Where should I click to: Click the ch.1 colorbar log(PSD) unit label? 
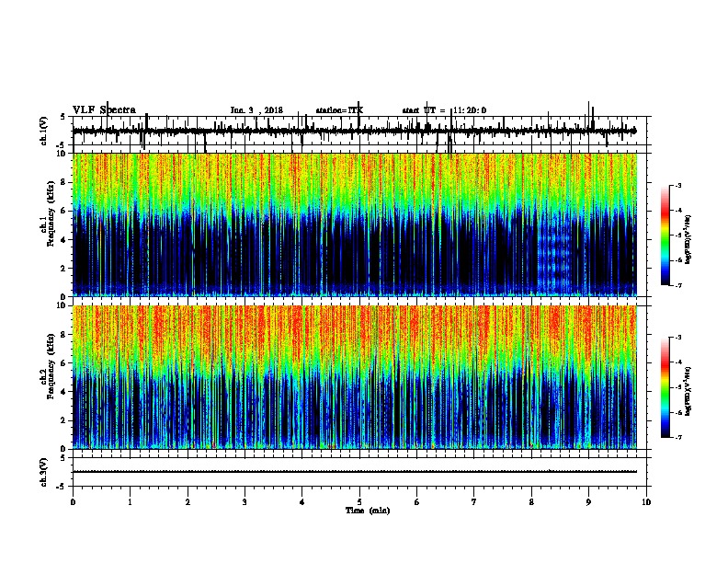point(688,239)
